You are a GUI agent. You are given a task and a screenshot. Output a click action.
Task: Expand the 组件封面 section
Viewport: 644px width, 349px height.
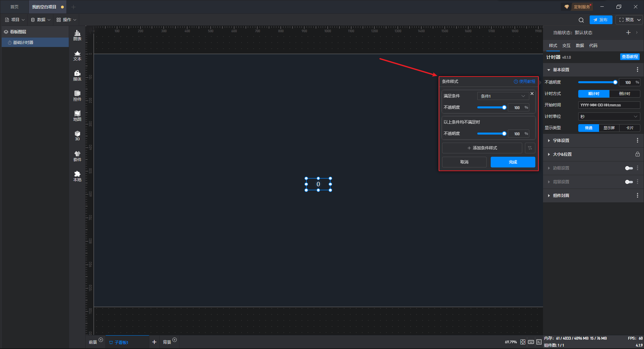pos(549,196)
